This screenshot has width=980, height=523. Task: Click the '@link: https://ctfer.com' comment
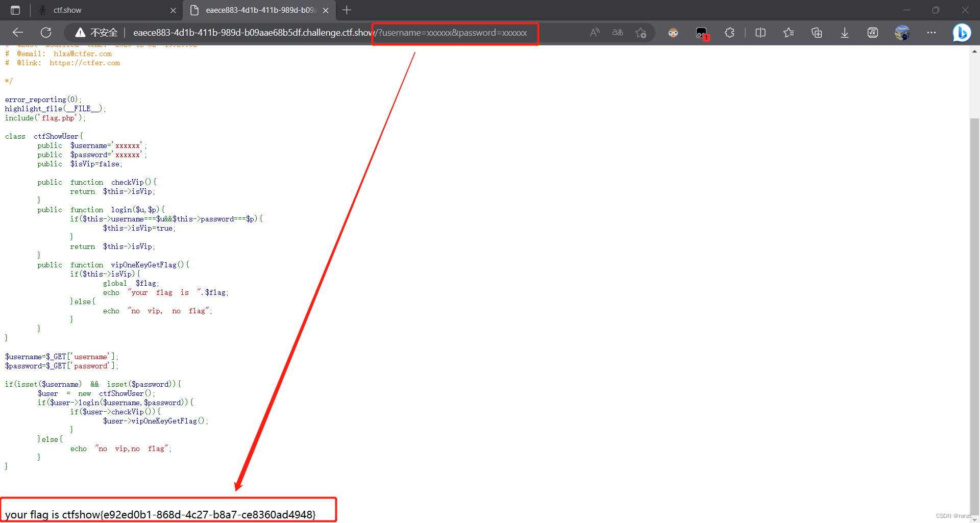pos(63,63)
